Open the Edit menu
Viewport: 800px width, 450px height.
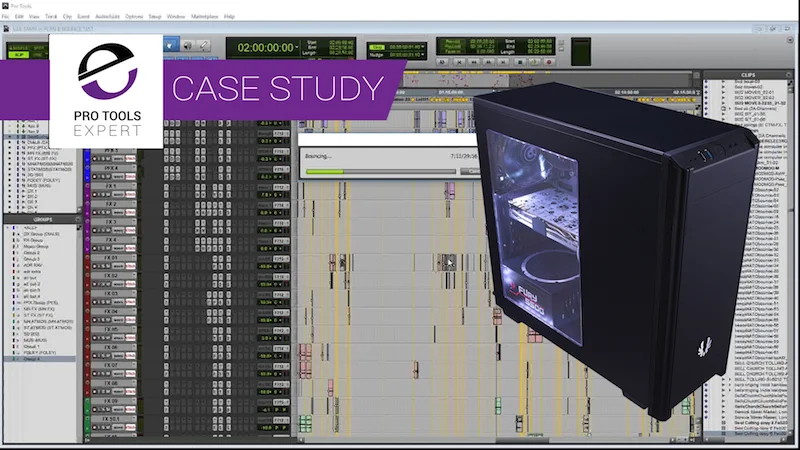point(19,17)
